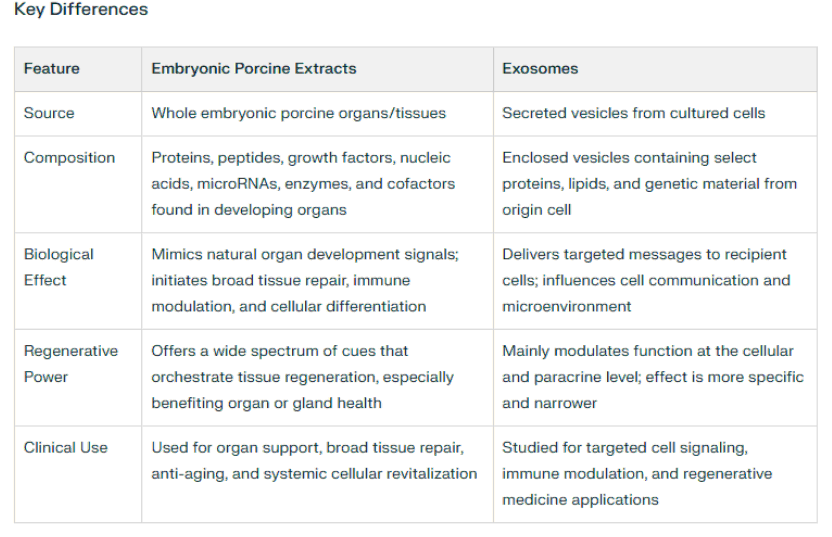This screenshot has height=537, width=832.
Task: Click the 'Mimics natural organ development signals' cell
Action: click(303, 281)
